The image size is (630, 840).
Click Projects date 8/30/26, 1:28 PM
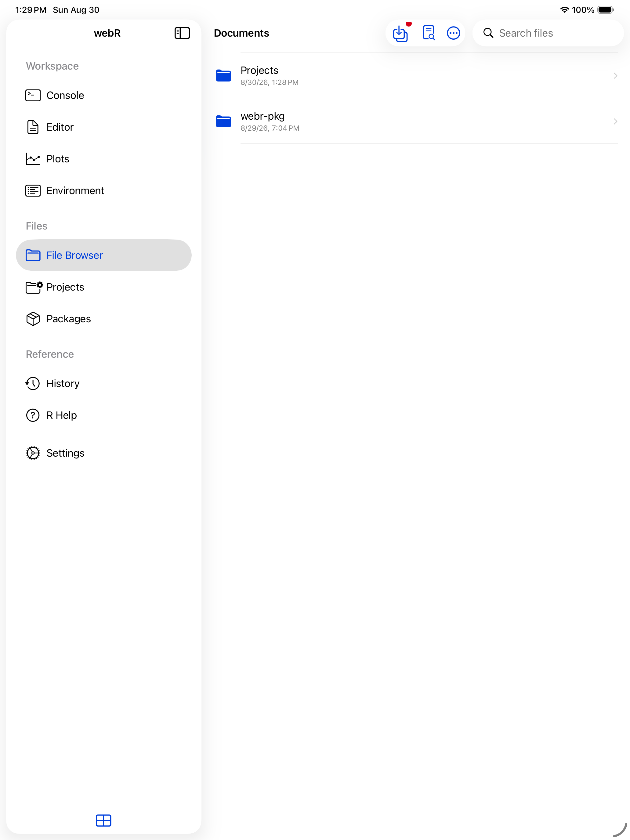(269, 82)
